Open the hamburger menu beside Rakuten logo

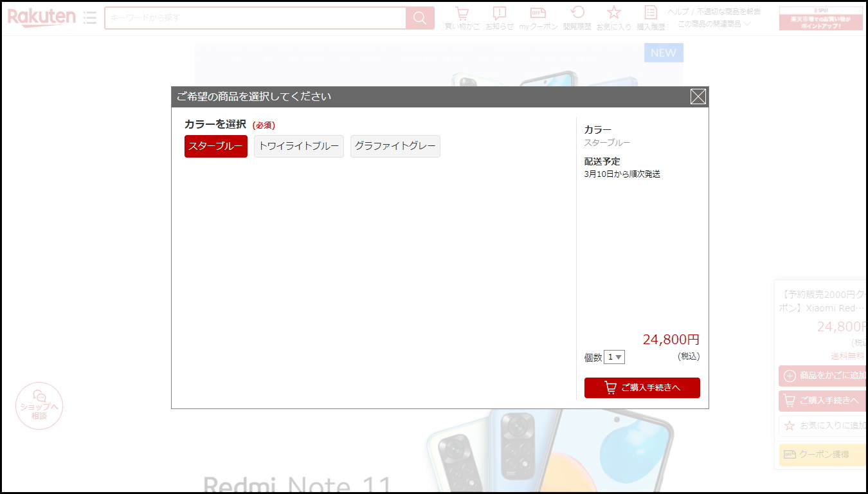pyautogui.click(x=90, y=17)
